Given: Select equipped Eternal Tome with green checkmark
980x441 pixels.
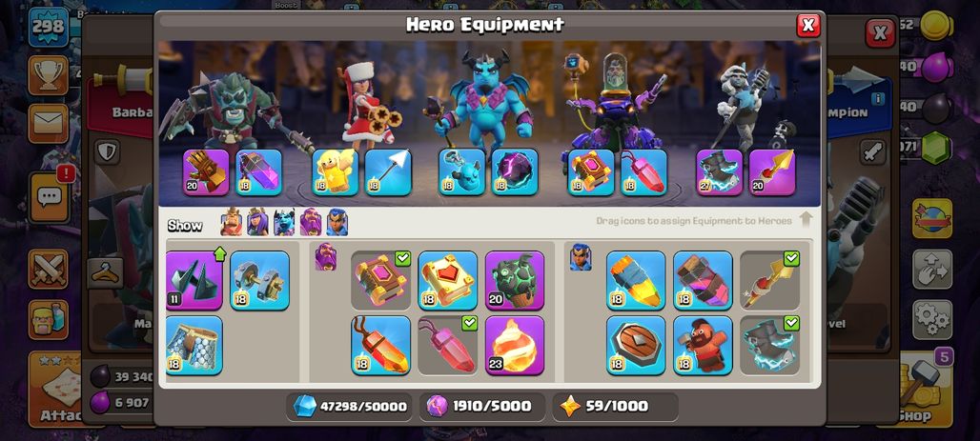Looking at the screenshot, I should coord(380,280).
